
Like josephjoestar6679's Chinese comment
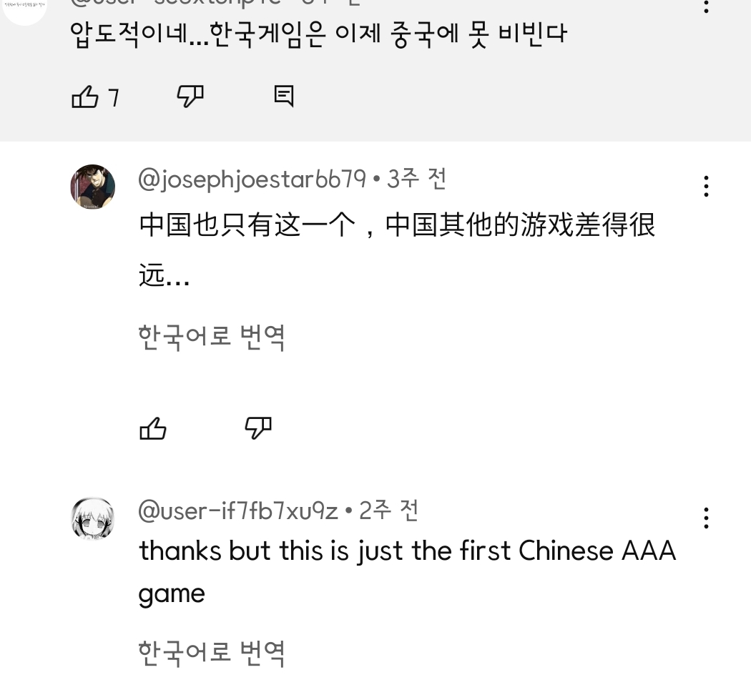pos(152,429)
